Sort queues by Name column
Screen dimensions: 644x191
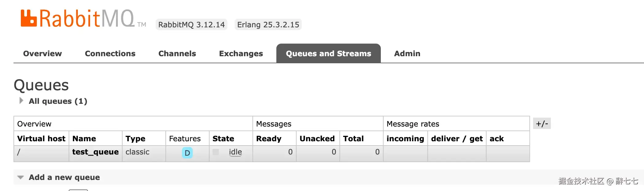pos(84,138)
